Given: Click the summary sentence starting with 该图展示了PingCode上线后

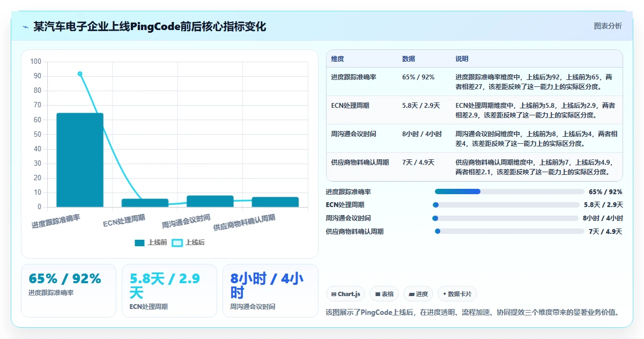Looking at the screenshot, I should point(472,312).
